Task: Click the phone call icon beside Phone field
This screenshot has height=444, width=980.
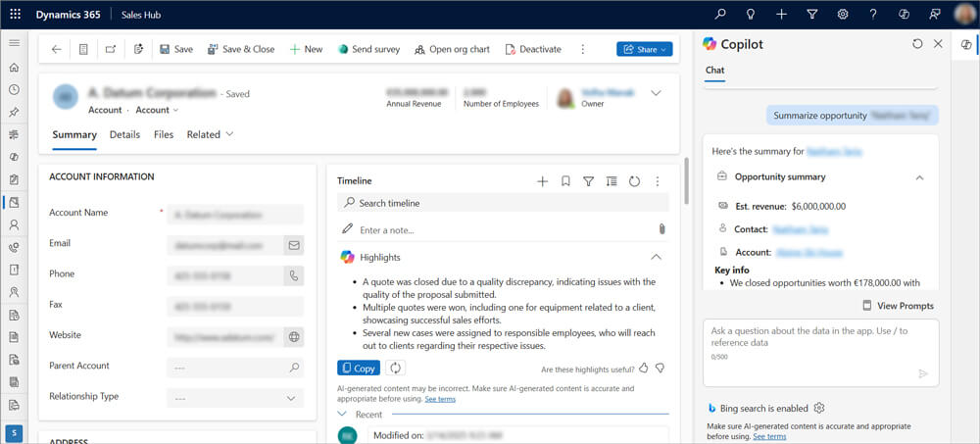Action: (293, 275)
